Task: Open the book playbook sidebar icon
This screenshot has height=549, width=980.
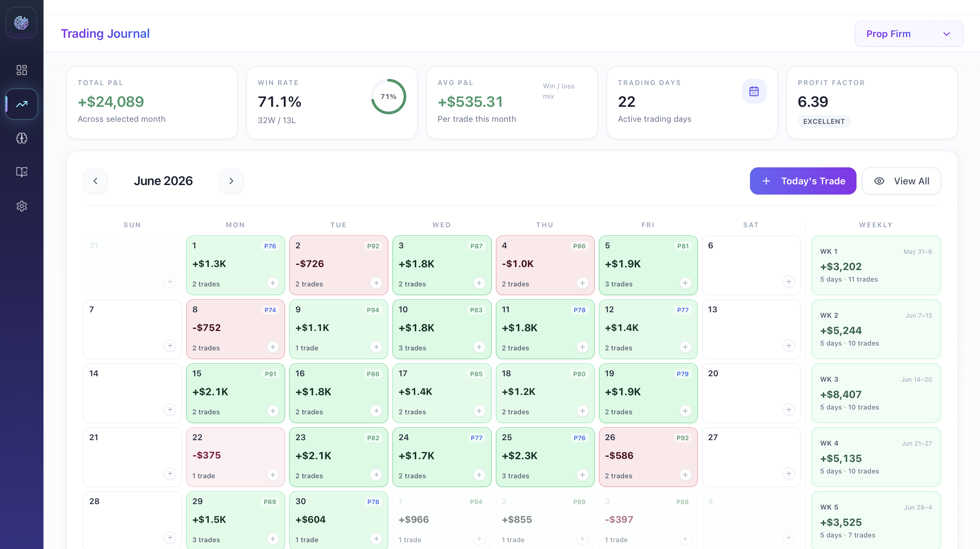Action: pyautogui.click(x=22, y=172)
